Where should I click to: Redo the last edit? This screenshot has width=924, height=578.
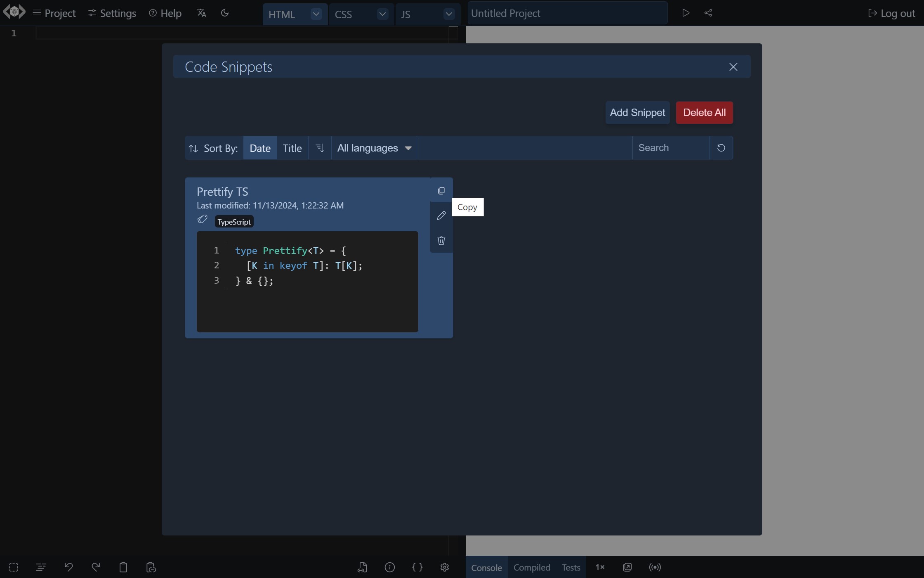click(96, 567)
